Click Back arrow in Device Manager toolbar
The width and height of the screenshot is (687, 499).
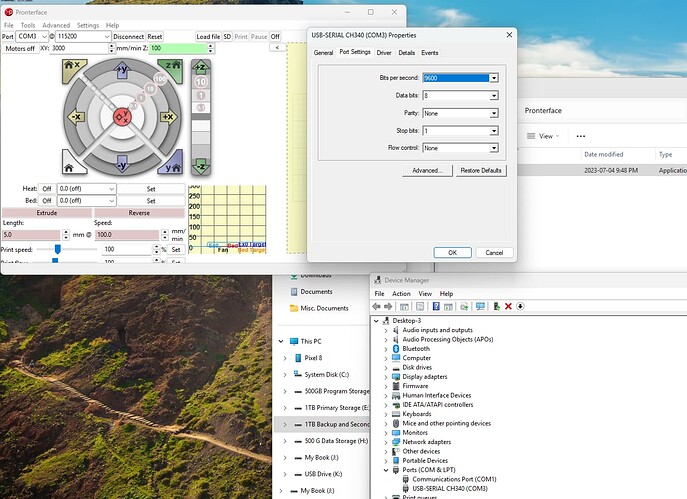[376, 306]
